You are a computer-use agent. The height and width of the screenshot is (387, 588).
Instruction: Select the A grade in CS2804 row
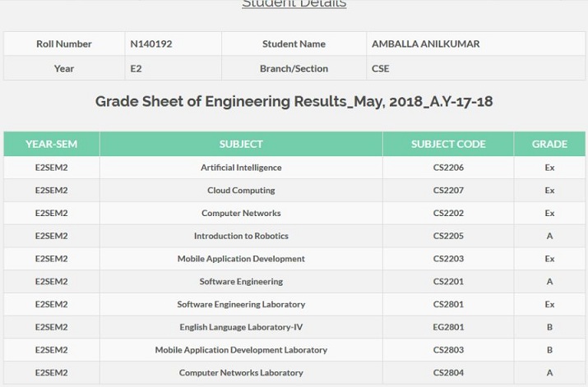549,373
